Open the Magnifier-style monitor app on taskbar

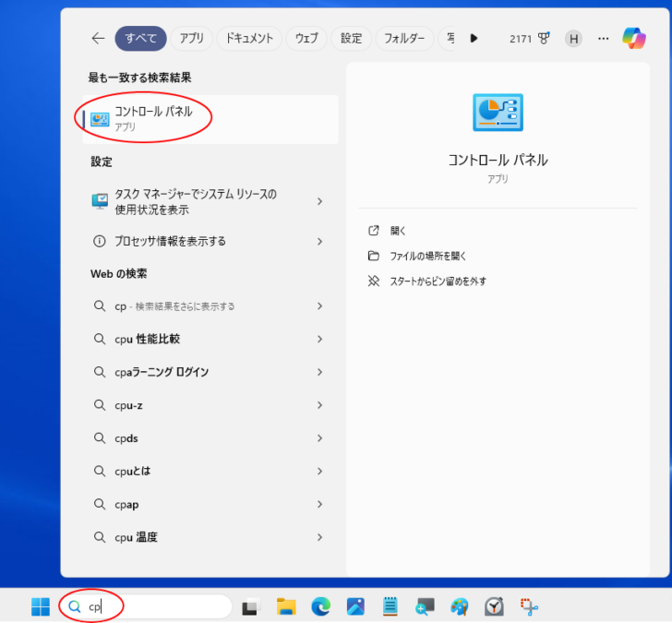click(425, 606)
